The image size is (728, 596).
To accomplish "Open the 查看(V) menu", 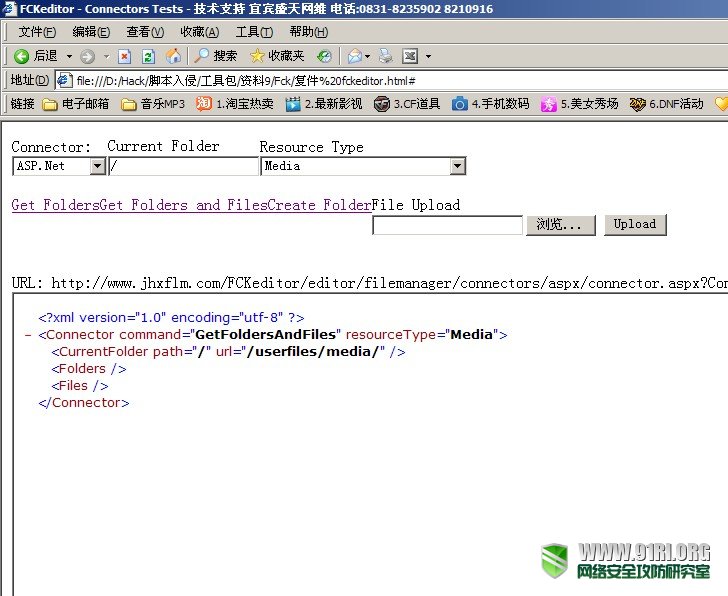I will click(x=145, y=32).
